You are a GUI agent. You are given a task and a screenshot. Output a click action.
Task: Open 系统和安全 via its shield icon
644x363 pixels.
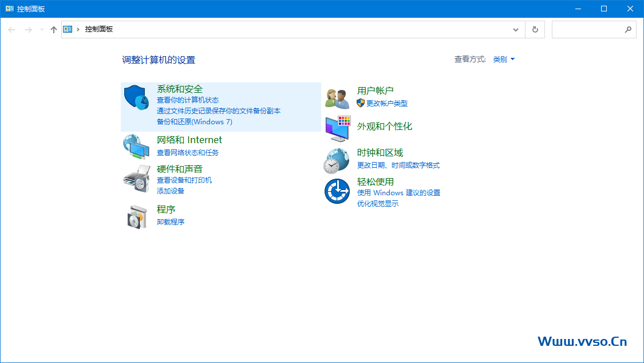(x=136, y=97)
